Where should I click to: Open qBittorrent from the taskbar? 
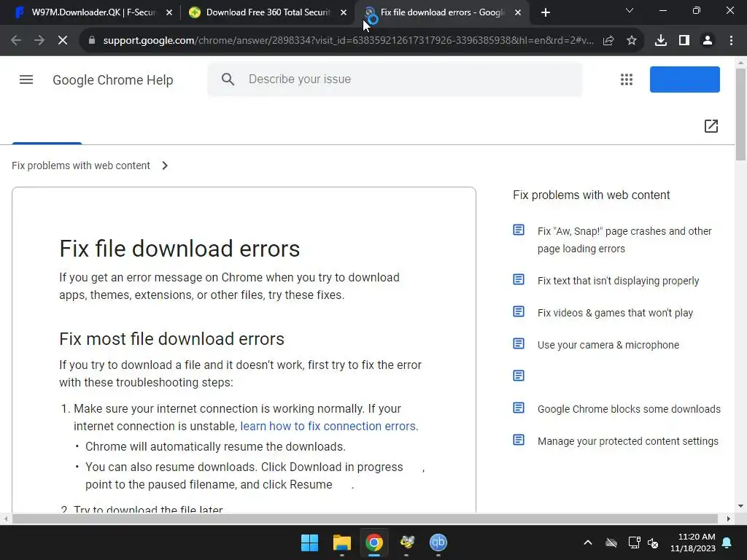click(438, 542)
